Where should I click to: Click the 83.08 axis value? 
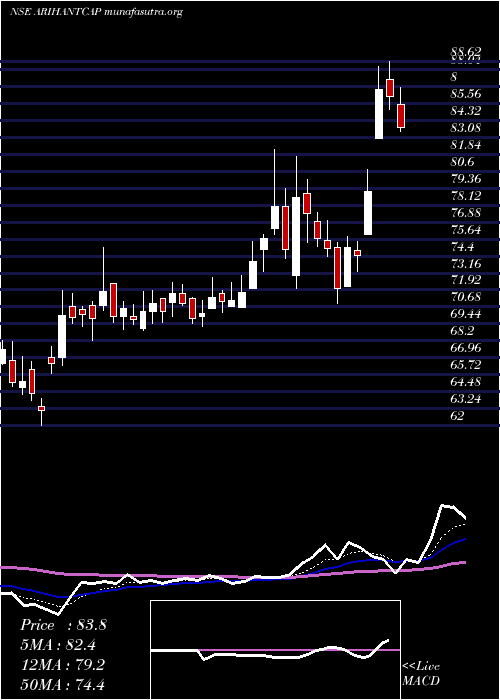point(466,128)
